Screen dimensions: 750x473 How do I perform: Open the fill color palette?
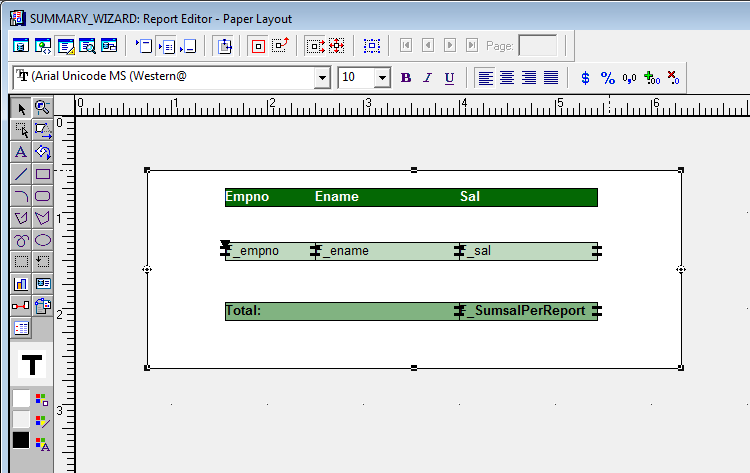pyautogui.click(x=41, y=400)
